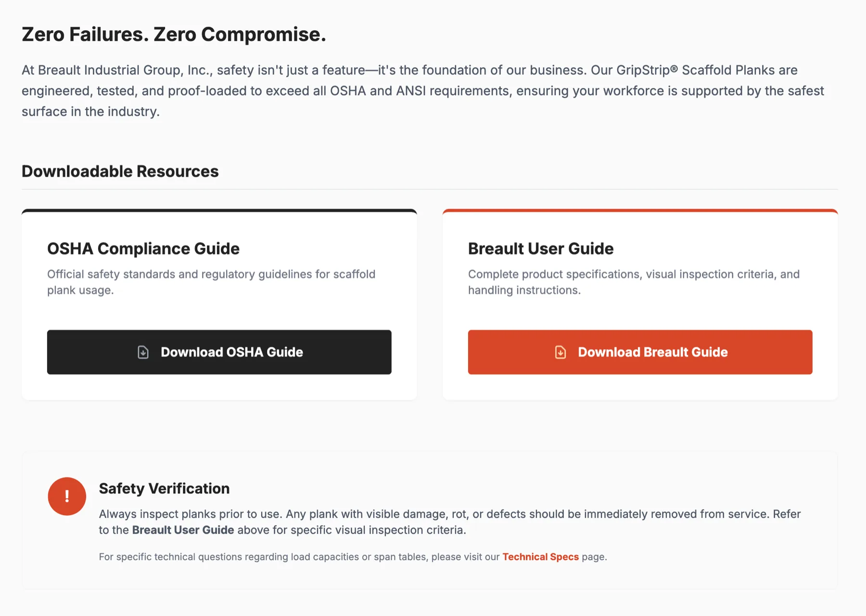Click bold Breault User Guide text in notice
866x616 pixels.
coord(183,530)
